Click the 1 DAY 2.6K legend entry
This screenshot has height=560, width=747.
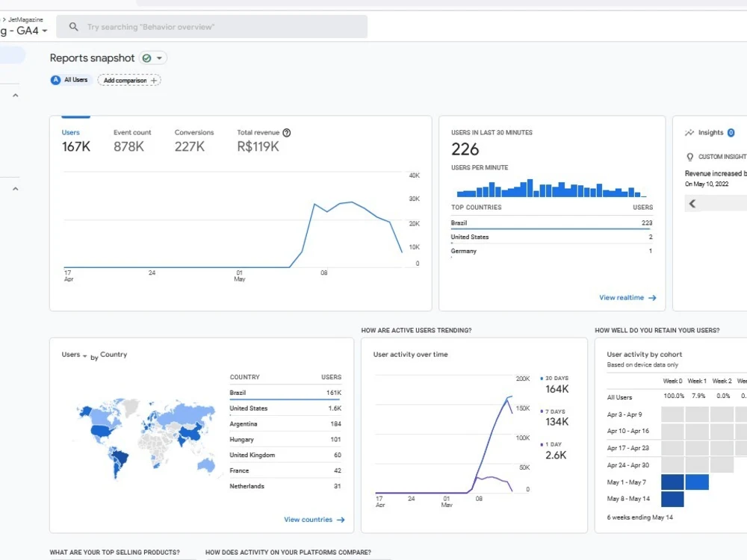554,450
